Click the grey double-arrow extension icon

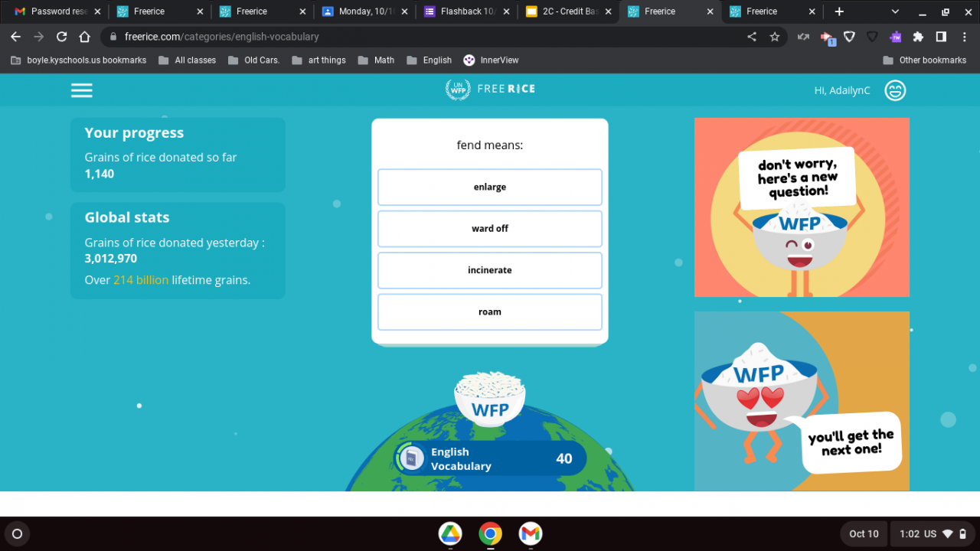tap(803, 37)
